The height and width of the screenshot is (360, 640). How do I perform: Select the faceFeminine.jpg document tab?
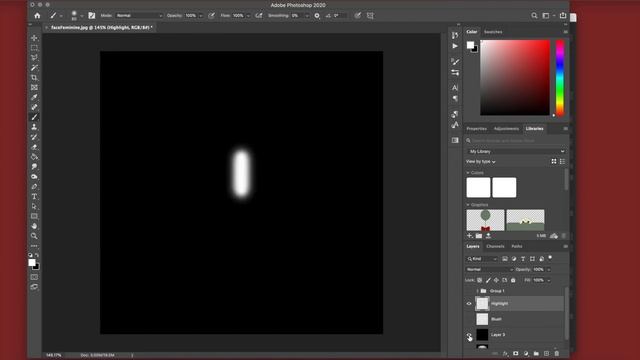[x=101, y=27]
